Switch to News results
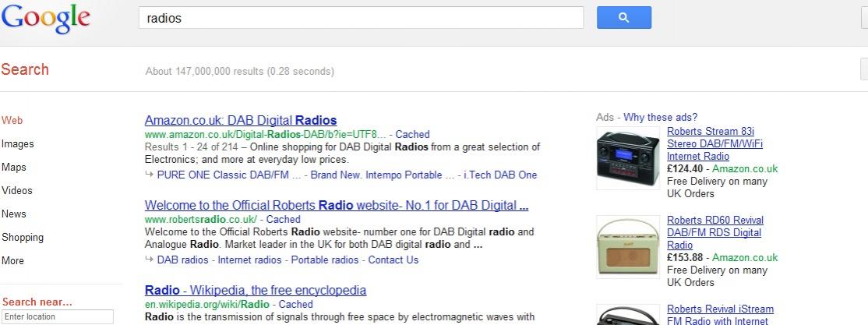The height and width of the screenshot is (325, 868). (14, 214)
